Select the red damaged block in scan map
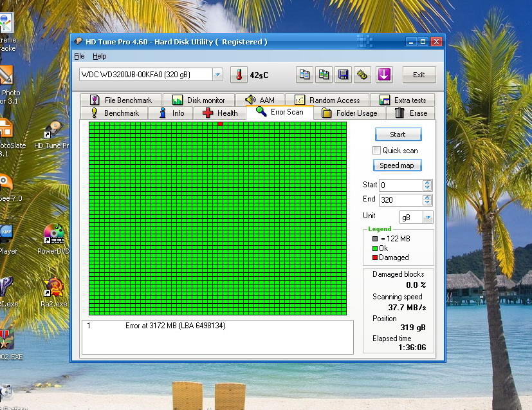Viewport: 532px width, 410px height. (x=220, y=124)
